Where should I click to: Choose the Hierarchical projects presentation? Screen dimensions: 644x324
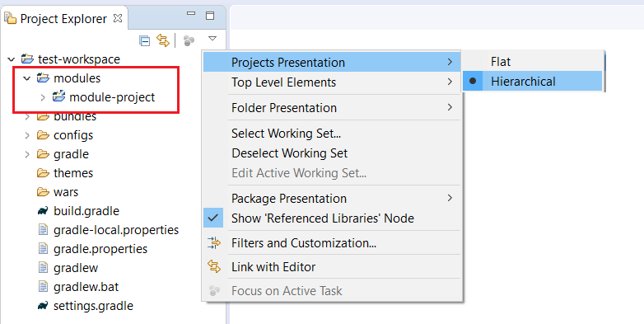pyautogui.click(x=533, y=82)
